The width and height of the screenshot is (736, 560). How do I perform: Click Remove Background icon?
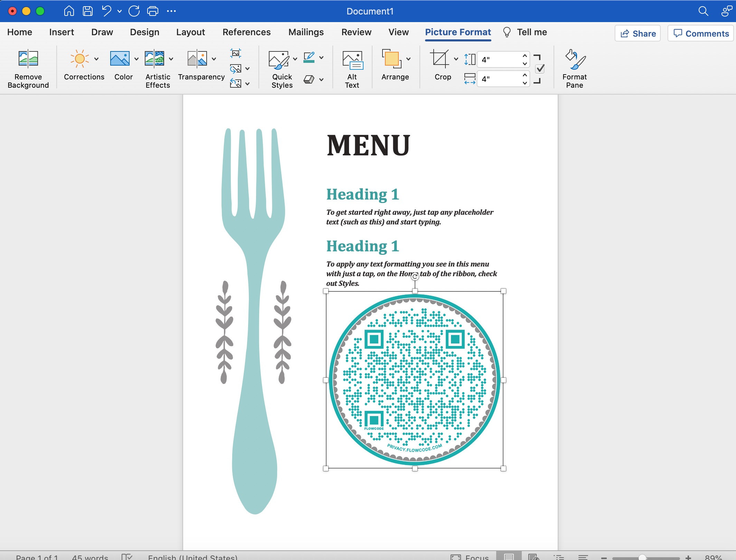pyautogui.click(x=28, y=58)
